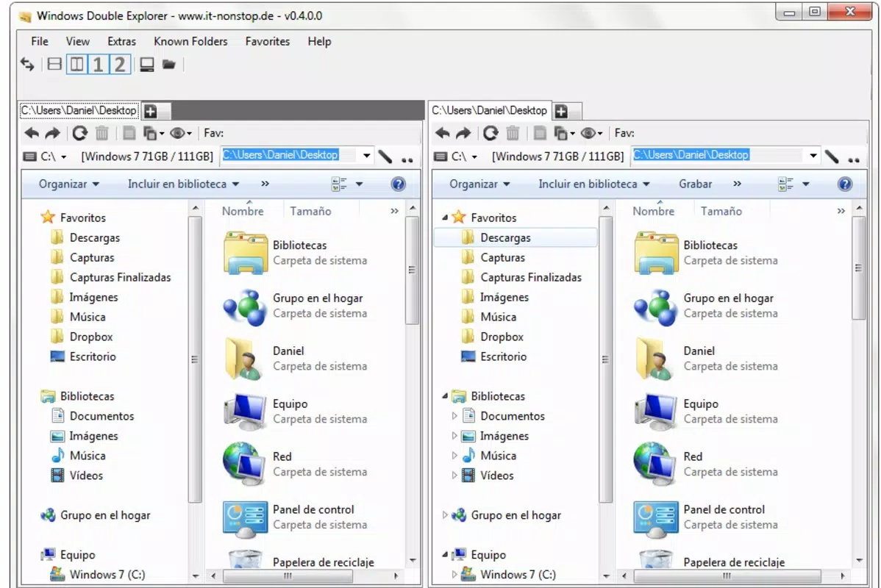Collapse Favoritos in right pane tree

point(445,217)
